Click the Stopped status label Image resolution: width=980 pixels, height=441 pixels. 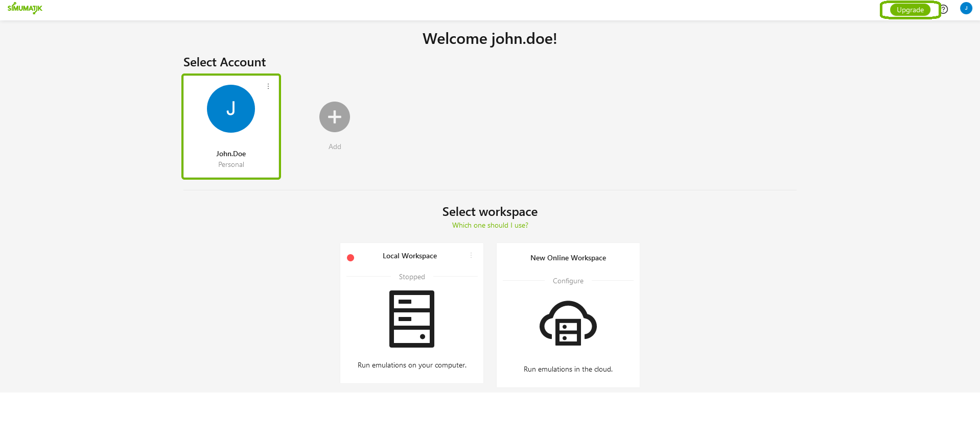(x=412, y=277)
